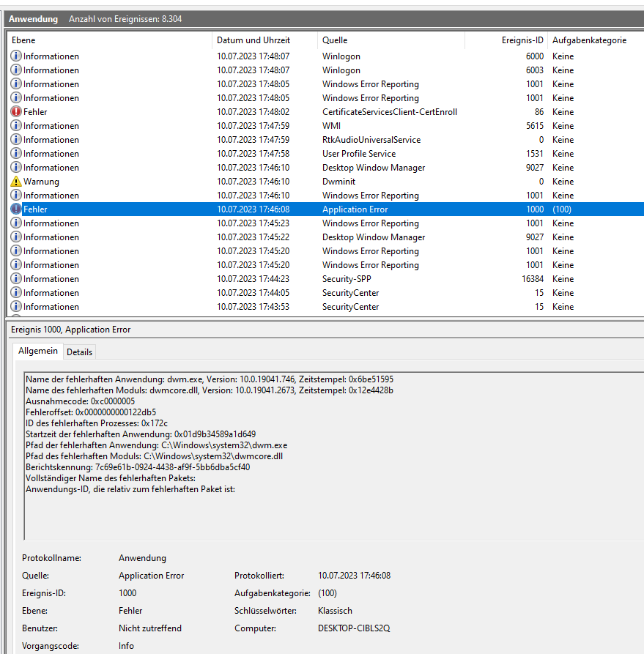Open the Details tab
The image size is (644, 654).
click(x=79, y=352)
